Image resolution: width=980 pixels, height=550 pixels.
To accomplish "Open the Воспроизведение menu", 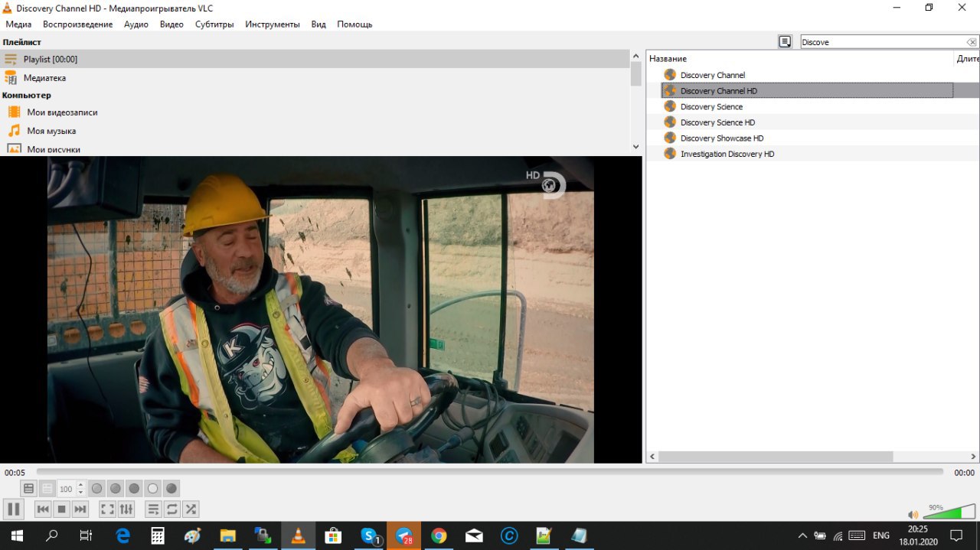I will pyautogui.click(x=77, y=24).
